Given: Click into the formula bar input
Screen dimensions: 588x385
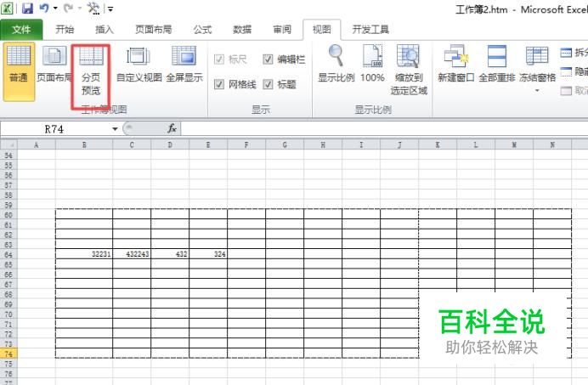Looking at the screenshot, I should 384,129.
